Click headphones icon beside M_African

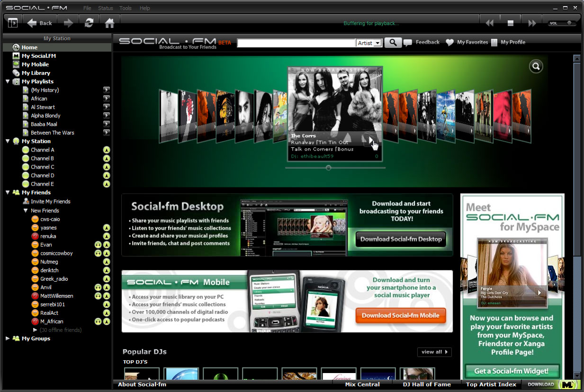coord(98,321)
